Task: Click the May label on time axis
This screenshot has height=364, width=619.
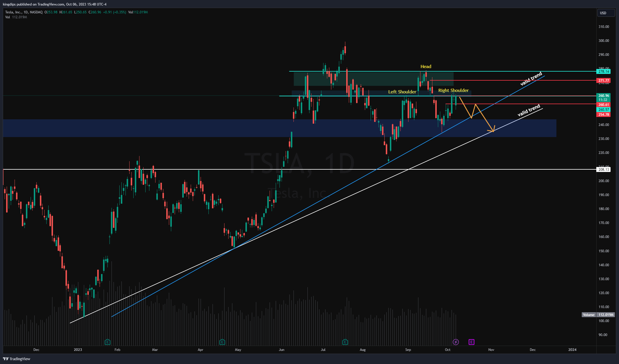Action: coord(238,350)
